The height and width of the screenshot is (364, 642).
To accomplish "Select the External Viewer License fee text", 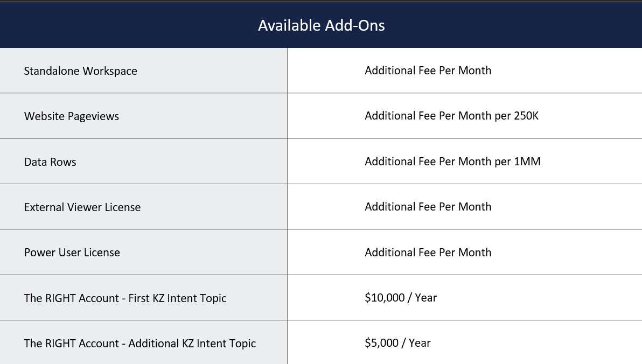I will pos(428,207).
